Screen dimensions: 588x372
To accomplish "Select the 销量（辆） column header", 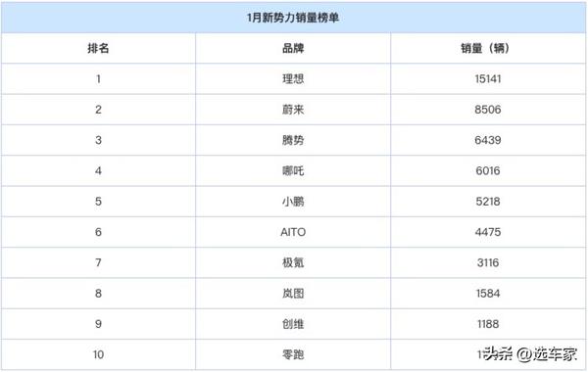I will (485, 48).
